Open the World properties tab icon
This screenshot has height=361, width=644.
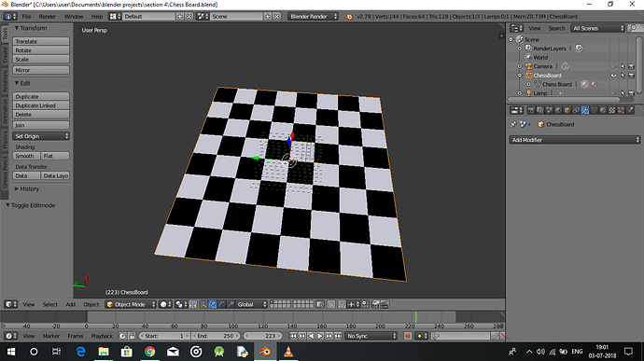558,110
